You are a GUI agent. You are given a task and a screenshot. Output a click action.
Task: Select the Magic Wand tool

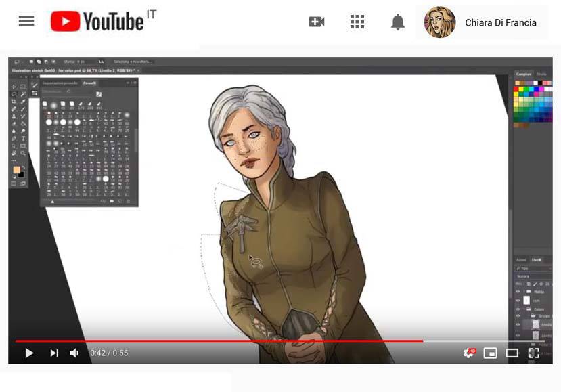point(23,94)
